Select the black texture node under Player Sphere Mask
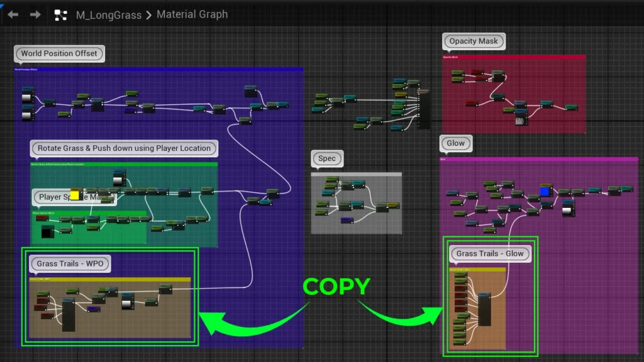The height and width of the screenshot is (362, 644). pos(47,232)
